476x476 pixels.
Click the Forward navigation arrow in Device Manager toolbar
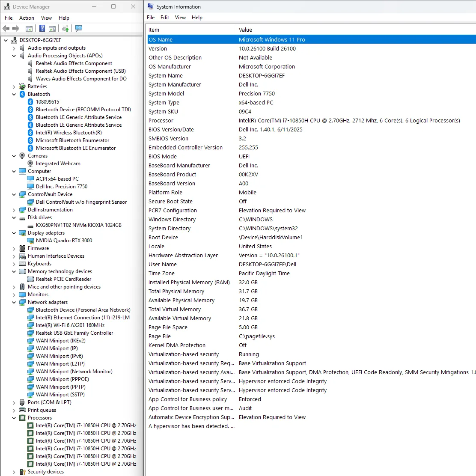pos(16,28)
